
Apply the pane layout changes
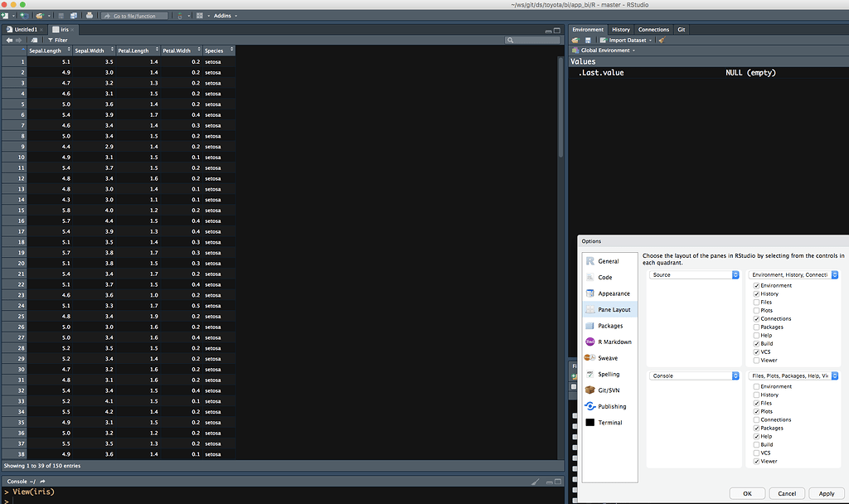tap(826, 493)
